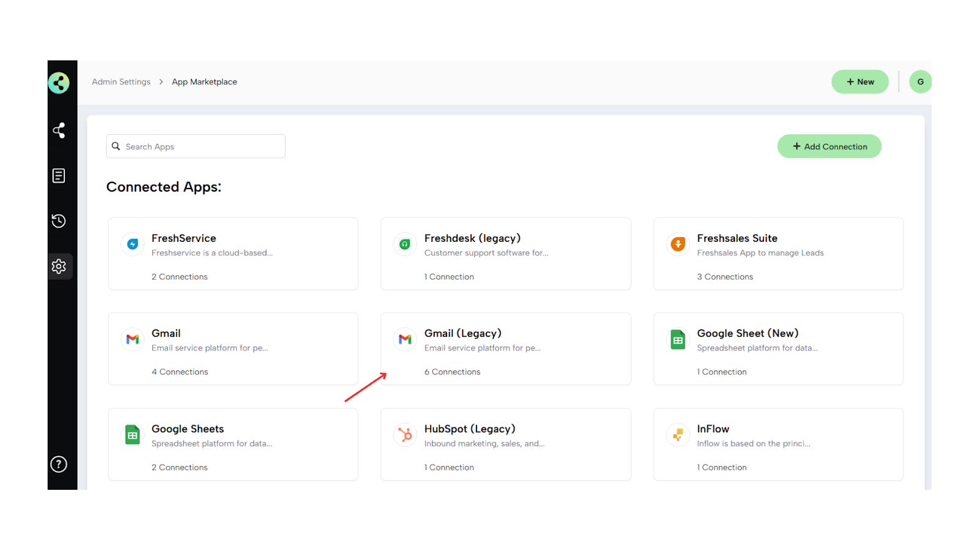The width and height of the screenshot is (980, 551).
Task: Click '2 Connections' under FreshService
Action: [x=179, y=277]
